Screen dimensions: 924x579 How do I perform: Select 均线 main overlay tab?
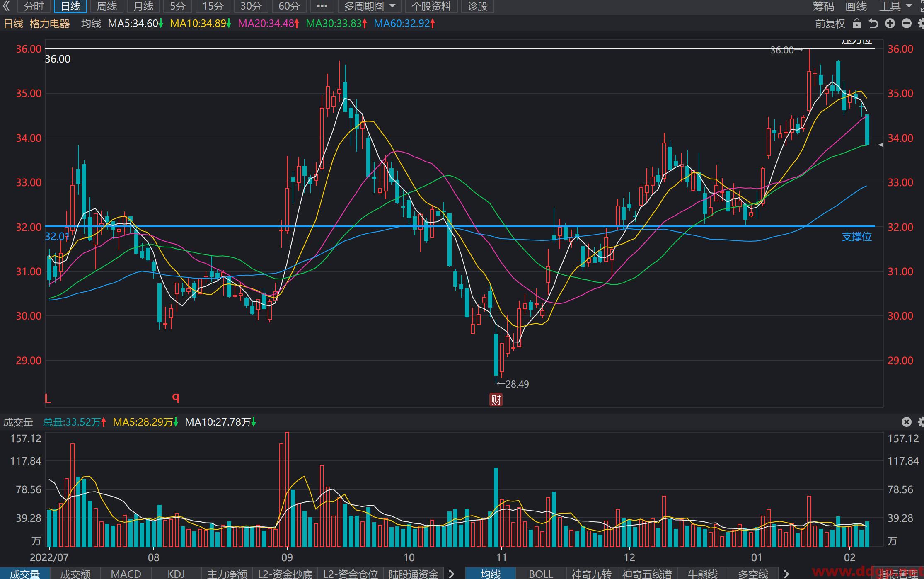(491, 574)
